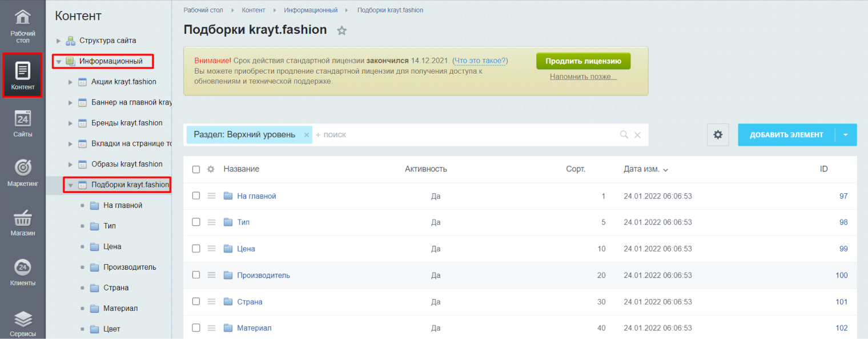Check the На главной row checkbox

click(x=196, y=196)
